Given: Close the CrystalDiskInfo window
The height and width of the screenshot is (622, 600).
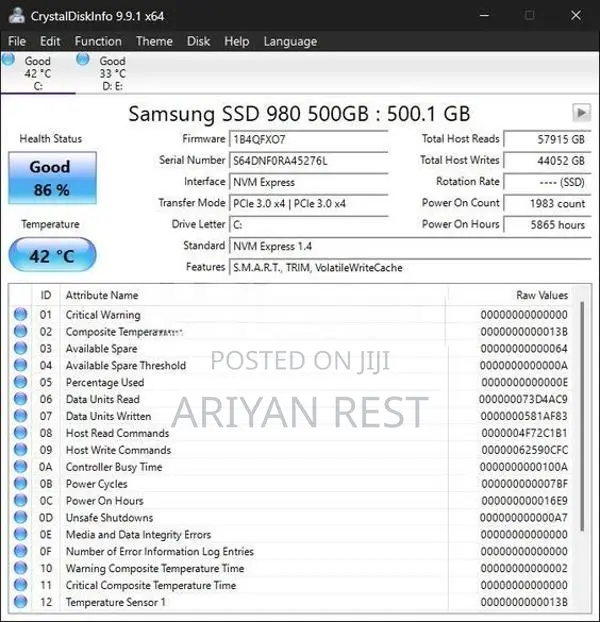Looking at the screenshot, I should coord(576,15).
